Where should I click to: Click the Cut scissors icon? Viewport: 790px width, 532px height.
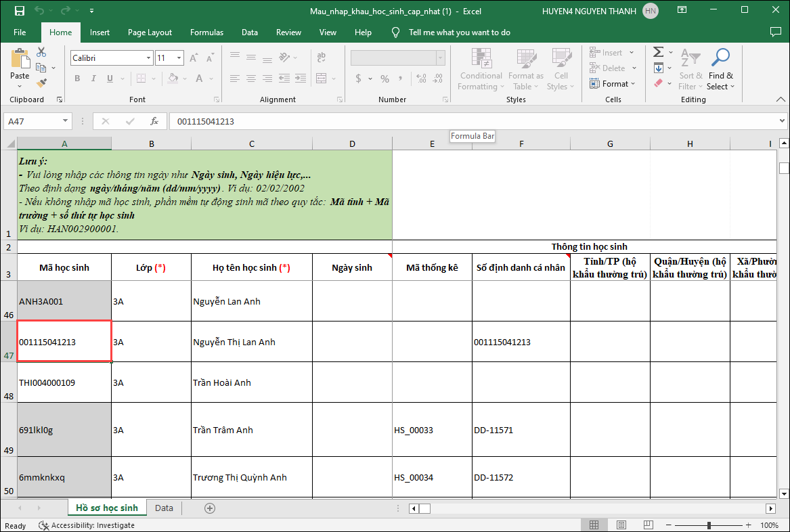pyautogui.click(x=41, y=52)
